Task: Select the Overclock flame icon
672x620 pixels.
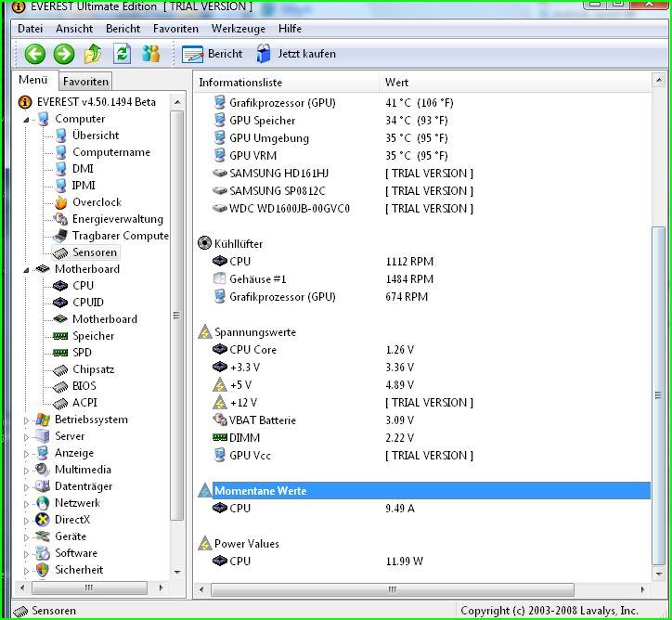Action: pyautogui.click(x=61, y=202)
